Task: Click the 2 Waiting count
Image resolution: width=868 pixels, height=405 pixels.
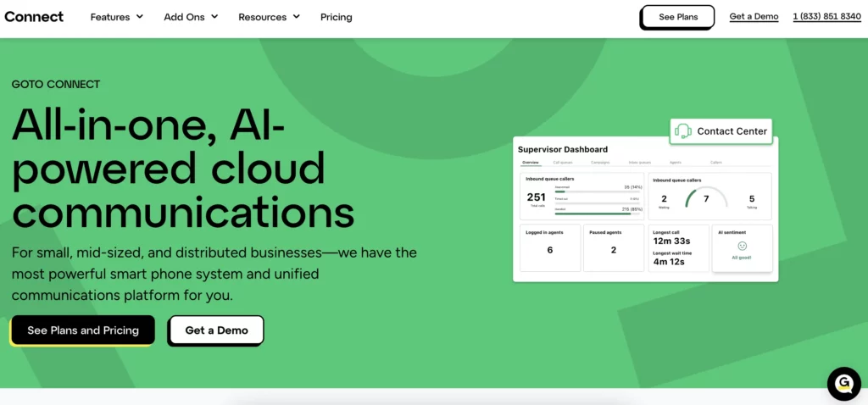Action: pyautogui.click(x=665, y=198)
